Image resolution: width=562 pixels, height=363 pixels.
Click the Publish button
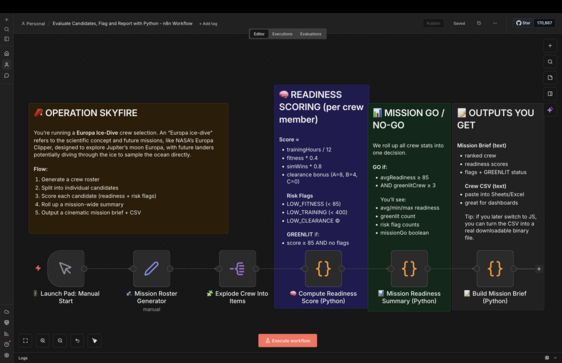(433, 23)
